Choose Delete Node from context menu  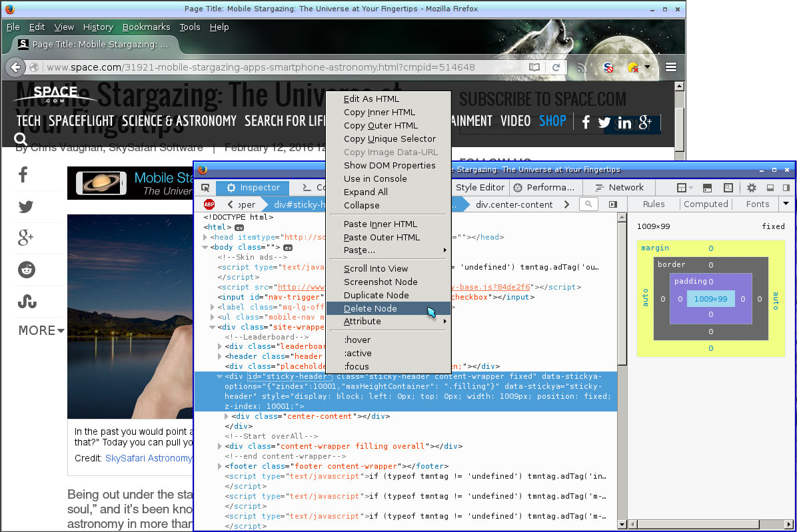coord(389,309)
